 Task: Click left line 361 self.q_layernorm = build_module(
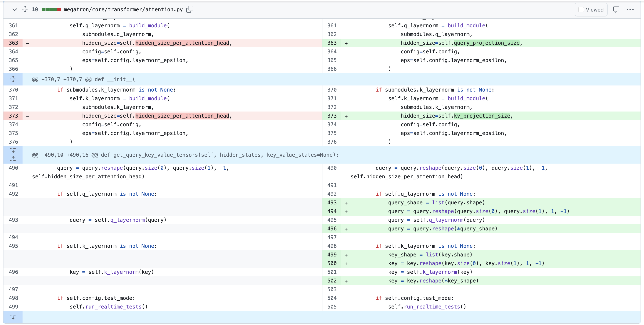tap(119, 26)
